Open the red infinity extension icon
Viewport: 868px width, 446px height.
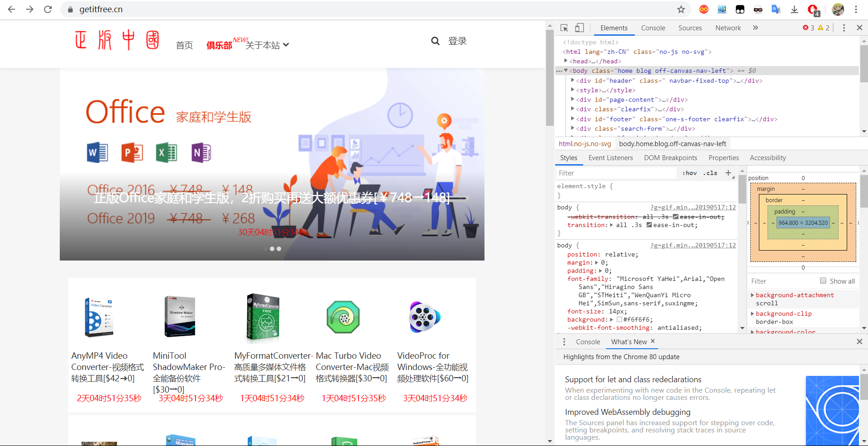(x=704, y=9)
